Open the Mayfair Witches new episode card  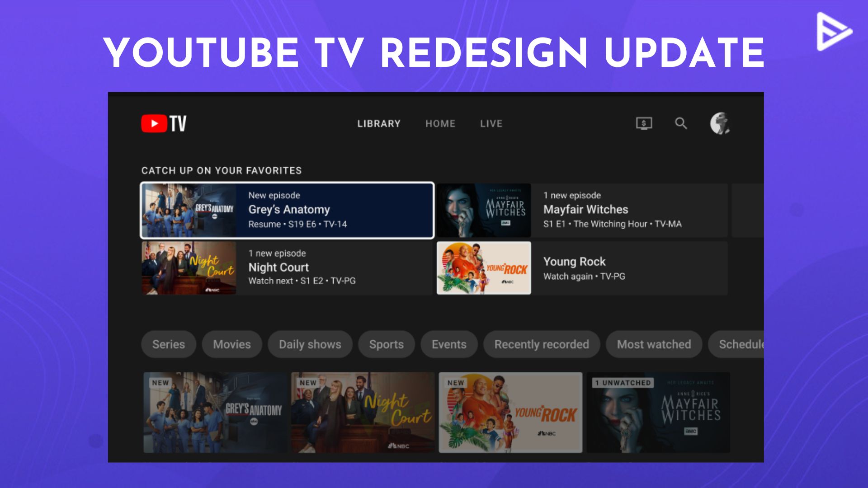[x=582, y=210]
